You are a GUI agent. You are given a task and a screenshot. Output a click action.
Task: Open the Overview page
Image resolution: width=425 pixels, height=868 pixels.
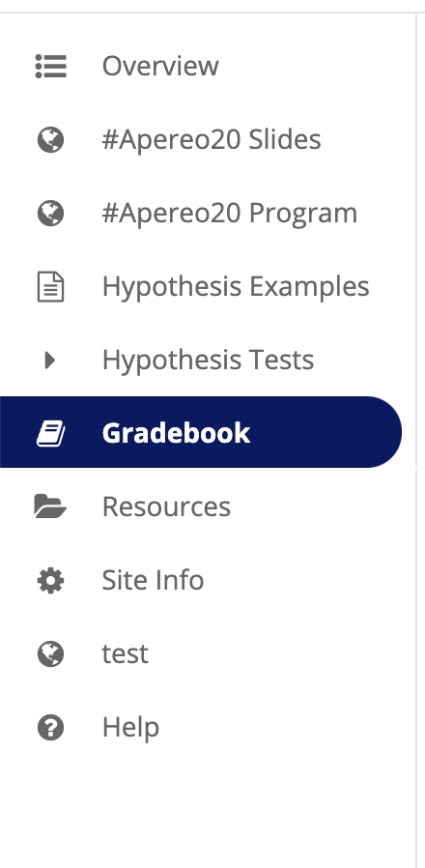click(160, 66)
